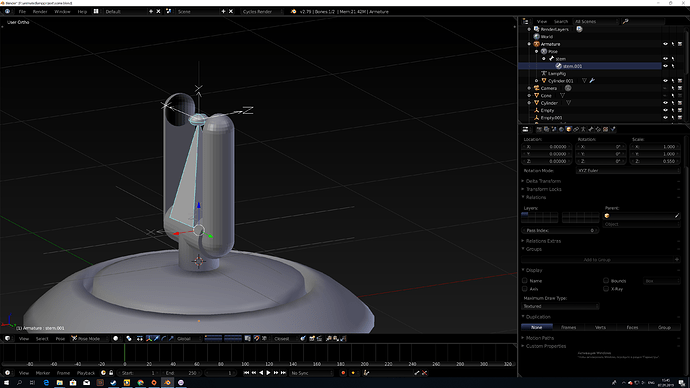Image resolution: width=690 pixels, height=388 pixels.
Task: Click the outliner editor type icon
Action: pos(525,21)
